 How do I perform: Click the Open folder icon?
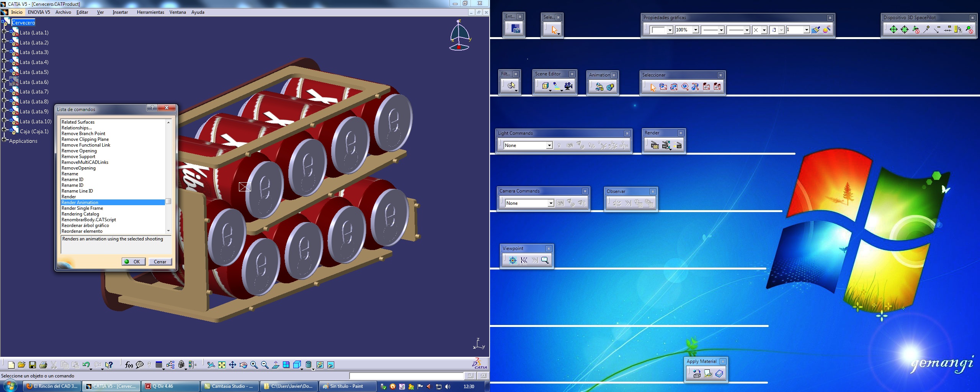click(x=22, y=365)
